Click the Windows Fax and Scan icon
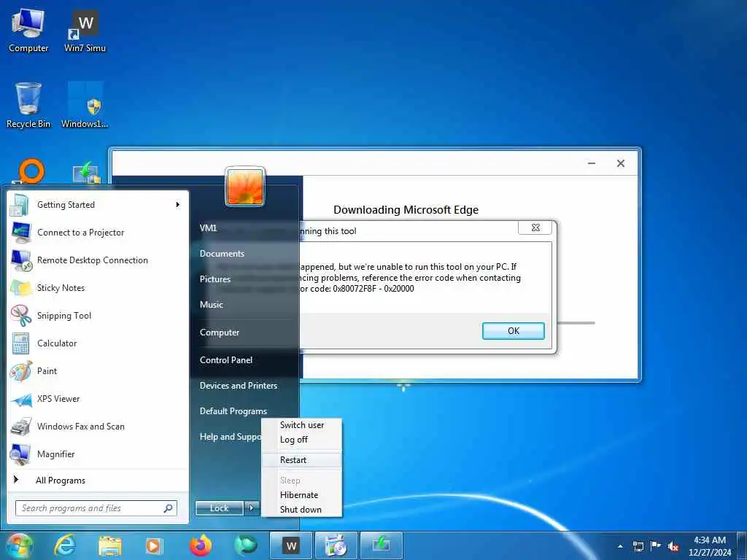The width and height of the screenshot is (747, 560). tap(21, 427)
